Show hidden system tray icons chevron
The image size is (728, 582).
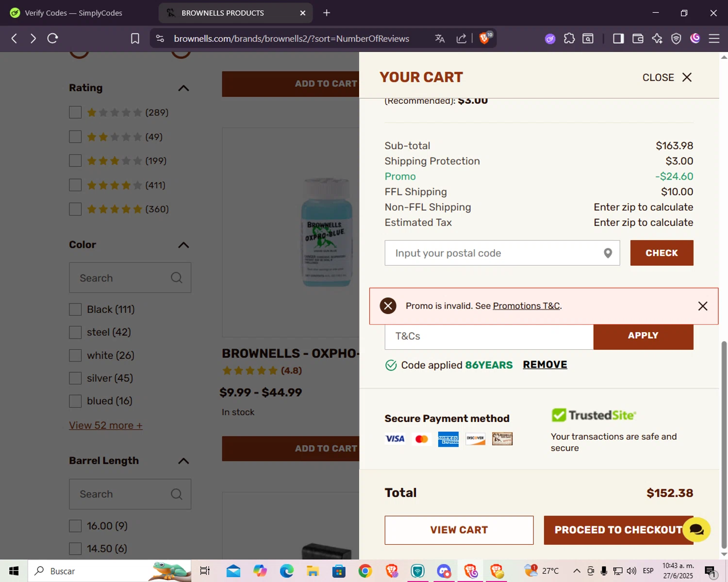(x=577, y=571)
